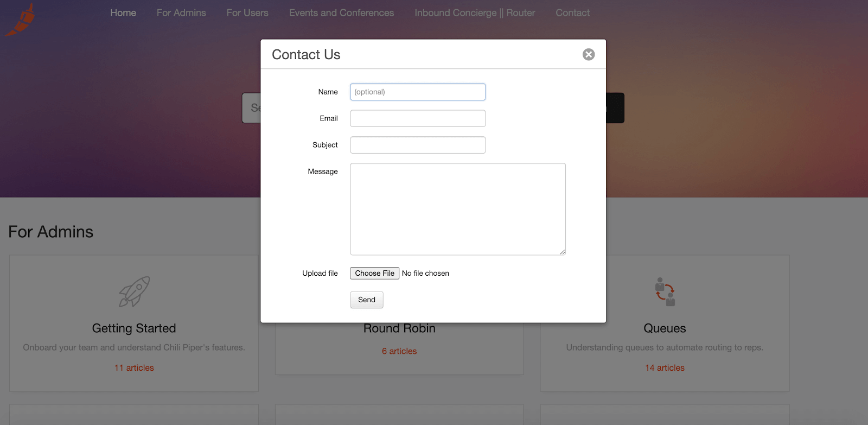Click the Contact navigation link
Viewport: 868px width, 425px height.
coord(572,12)
